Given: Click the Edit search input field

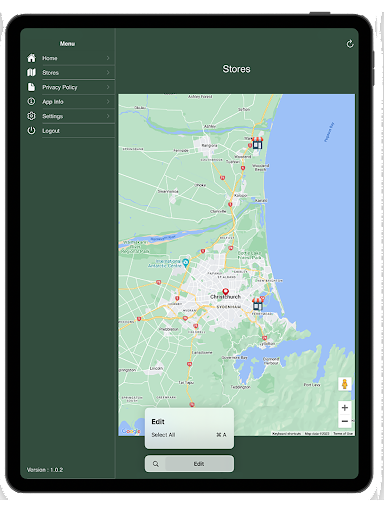Looking at the screenshot, I should point(199,464).
